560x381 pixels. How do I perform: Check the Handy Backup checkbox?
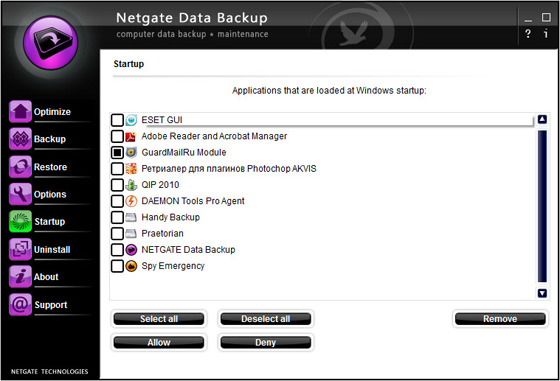117,217
